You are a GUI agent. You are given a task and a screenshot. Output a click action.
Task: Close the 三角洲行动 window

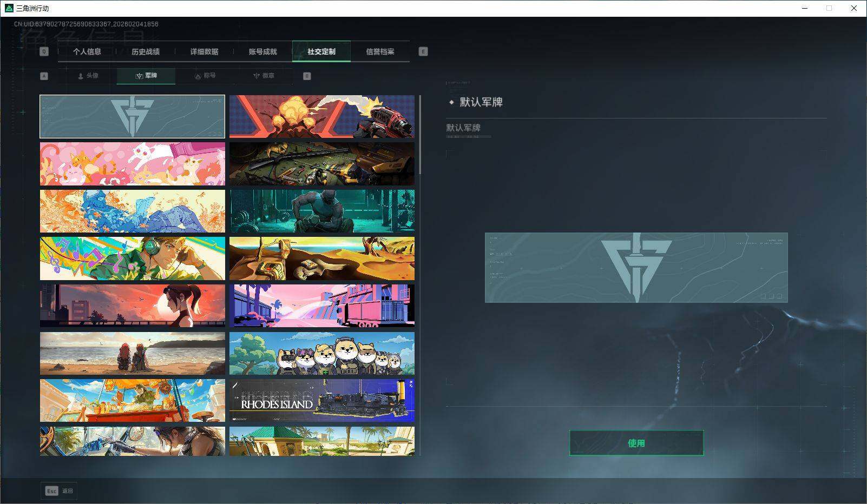(x=854, y=8)
